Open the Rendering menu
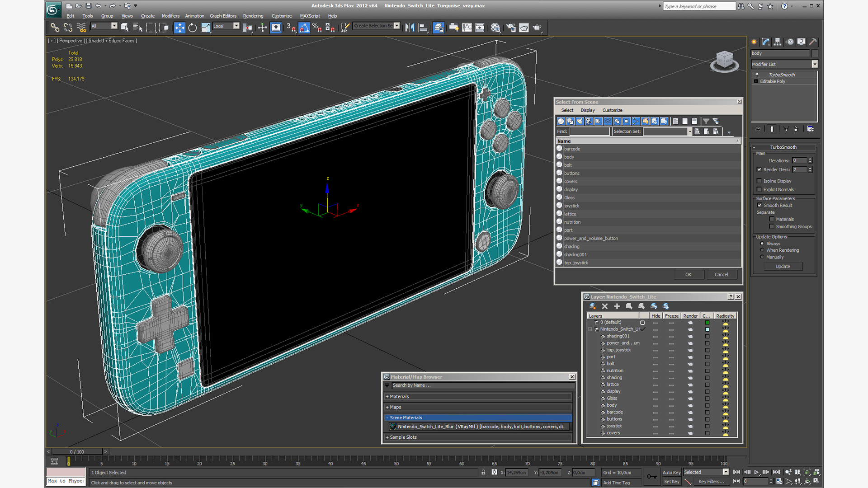 [x=253, y=16]
